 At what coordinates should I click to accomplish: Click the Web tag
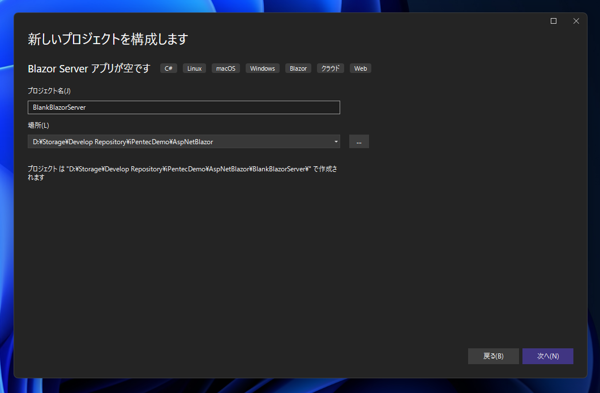pyautogui.click(x=360, y=68)
